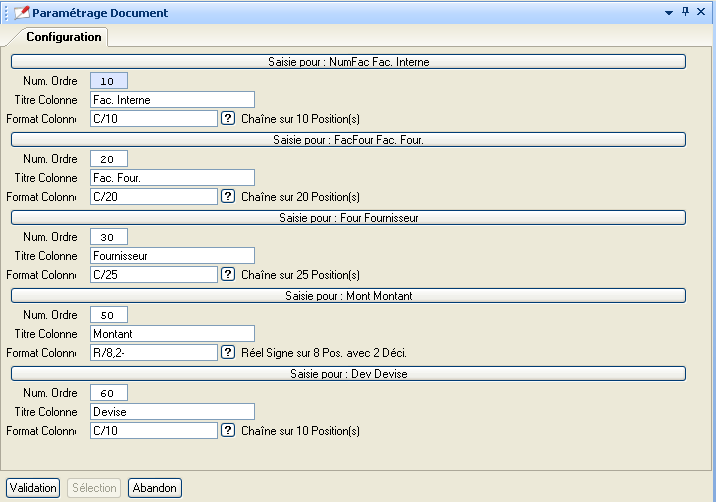716x502 pixels.
Task: Open format help for Fournisseur column
Action: (228, 274)
